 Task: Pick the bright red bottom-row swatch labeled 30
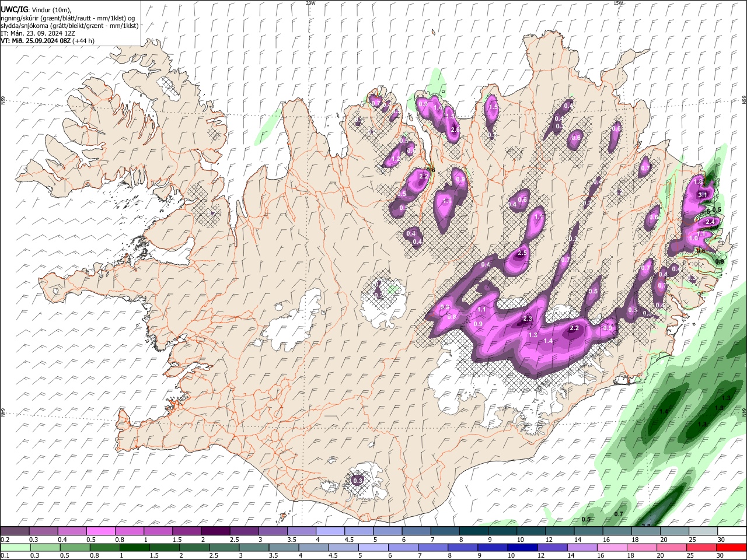tap(732, 547)
